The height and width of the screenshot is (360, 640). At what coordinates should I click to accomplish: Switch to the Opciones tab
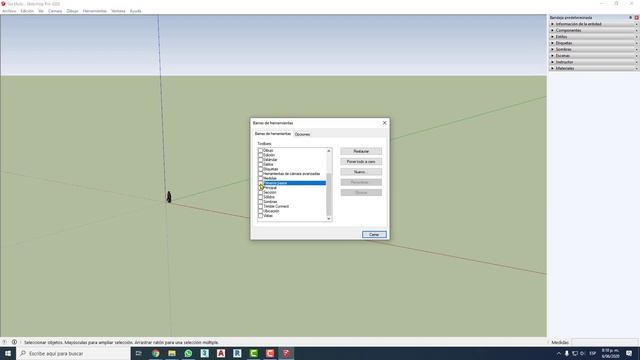302,134
